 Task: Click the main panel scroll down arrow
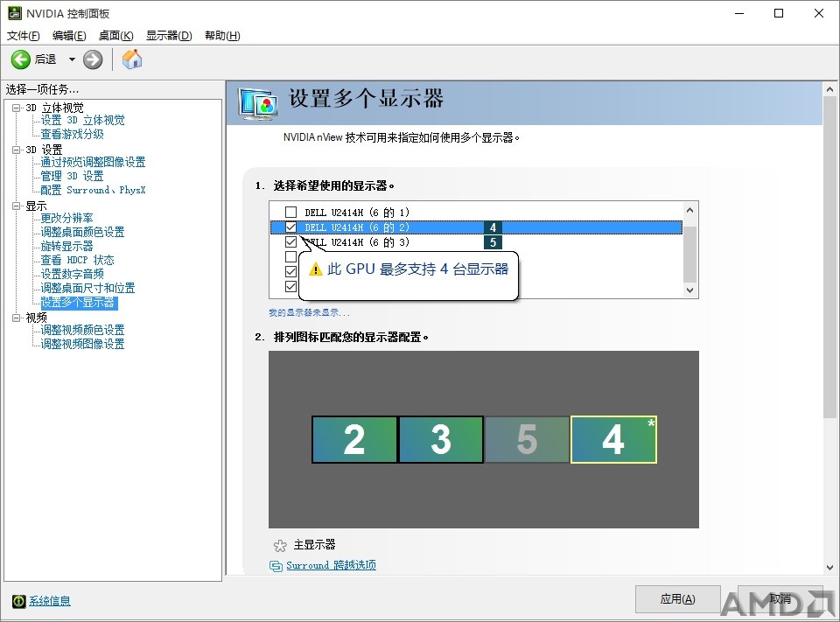tap(829, 568)
